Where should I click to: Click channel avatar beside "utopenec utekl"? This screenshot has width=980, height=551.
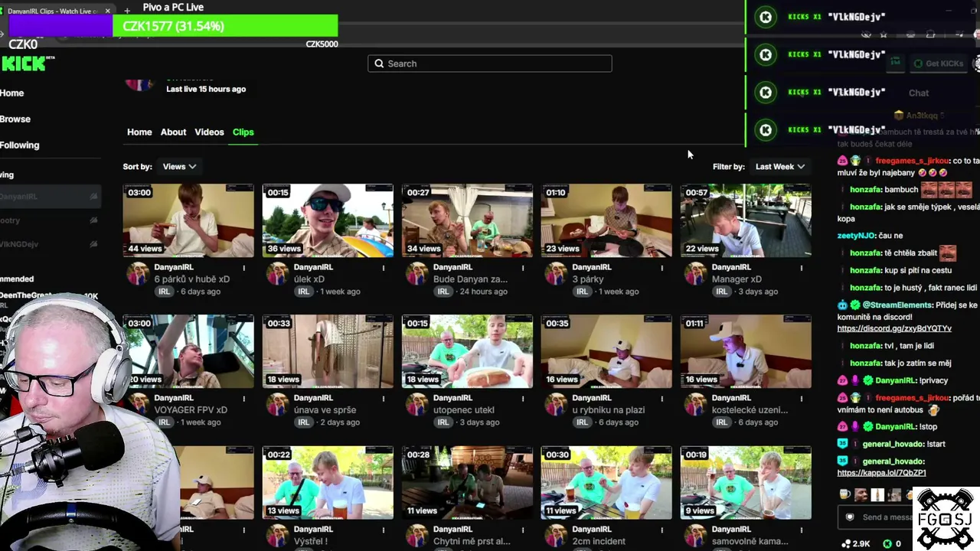point(416,404)
